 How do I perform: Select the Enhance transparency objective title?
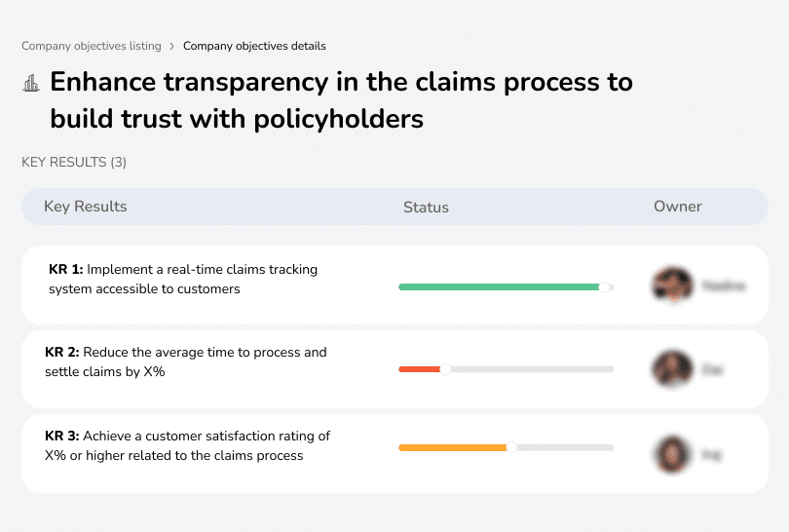coord(341,100)
